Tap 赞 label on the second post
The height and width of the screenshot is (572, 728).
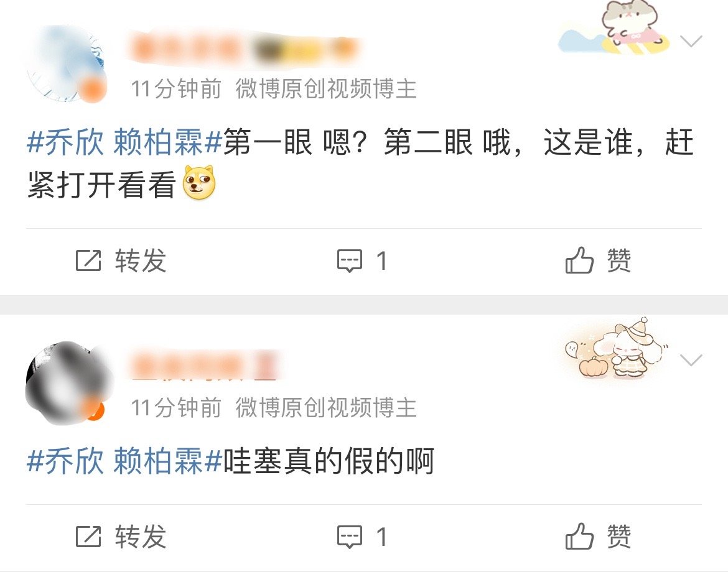tap(619, 537)
